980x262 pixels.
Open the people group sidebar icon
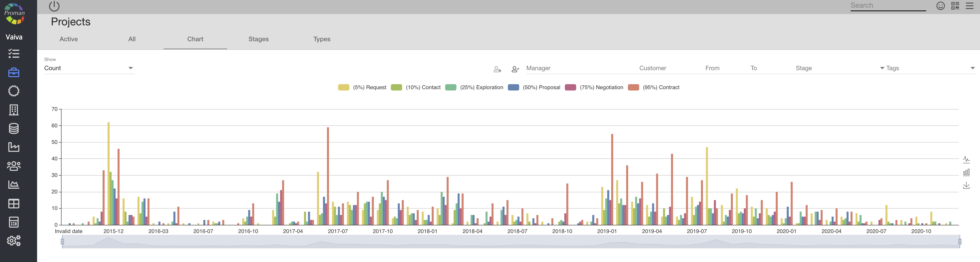pyautogui.click(x=14, y=166)
